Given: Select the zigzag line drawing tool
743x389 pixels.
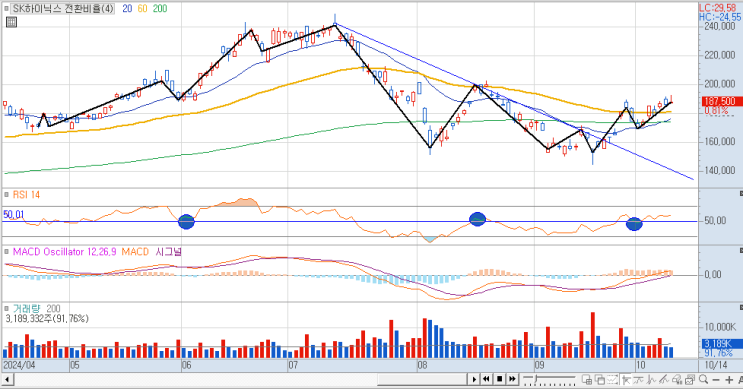Looking at the screenshot, I should [x=652, y=379].
